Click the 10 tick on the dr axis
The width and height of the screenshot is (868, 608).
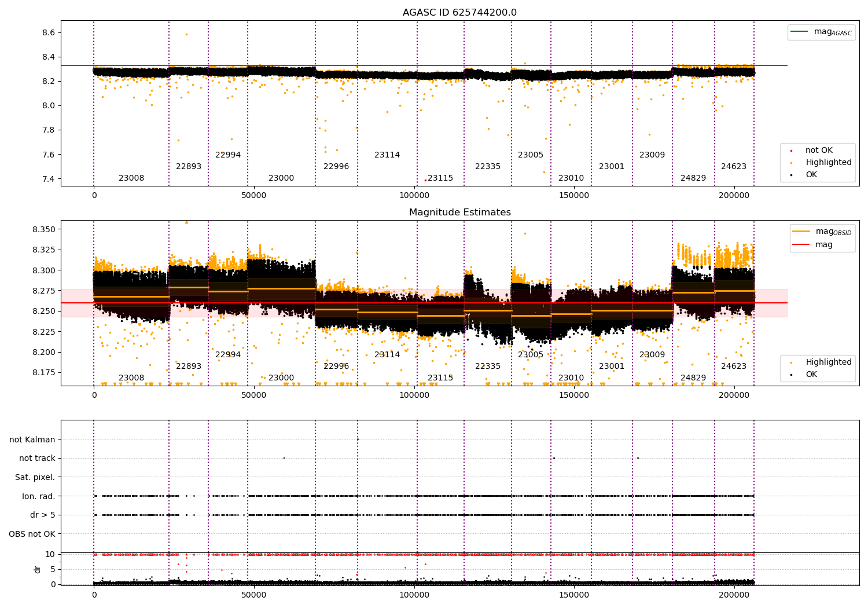click(x=50, y=555)
